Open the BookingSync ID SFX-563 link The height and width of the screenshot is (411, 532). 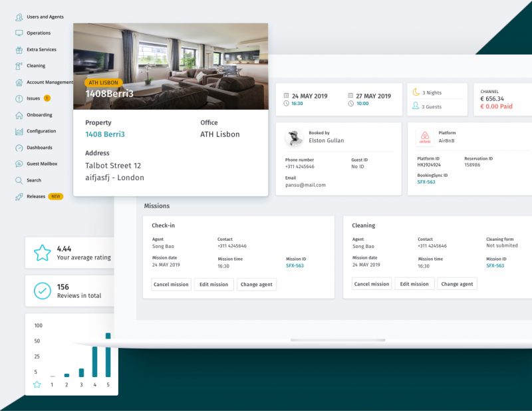pos(426,182)
